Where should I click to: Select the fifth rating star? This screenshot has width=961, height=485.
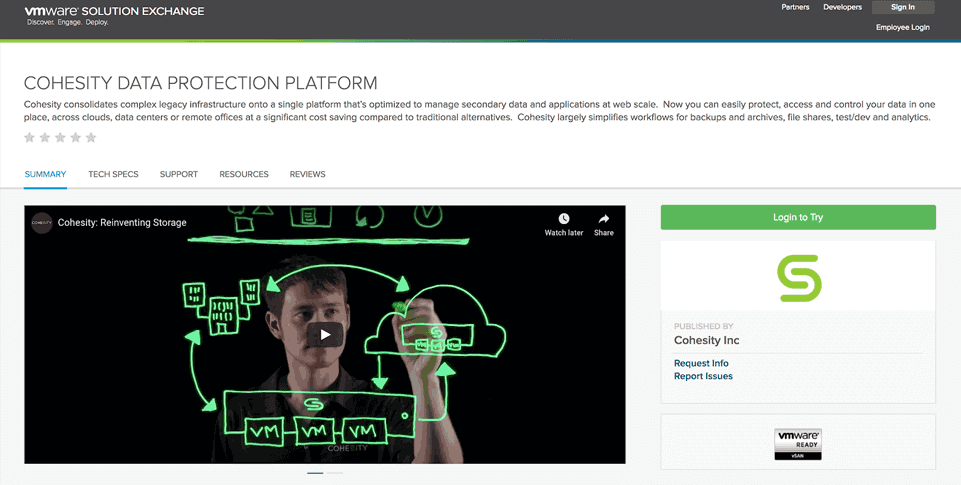coord(91,137)
